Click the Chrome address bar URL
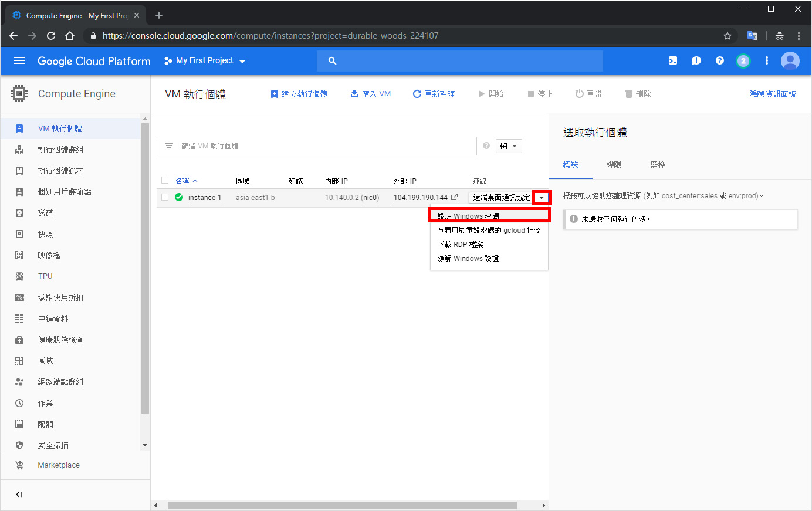The image size is (812, 511). pyautogui.click(x=270, y=36)
